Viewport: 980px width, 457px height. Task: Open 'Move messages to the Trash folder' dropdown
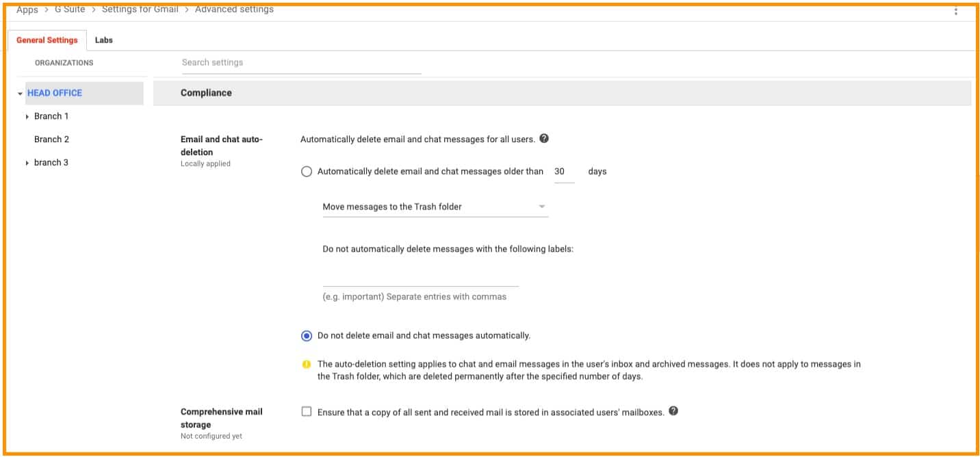(x=435, y=207)
